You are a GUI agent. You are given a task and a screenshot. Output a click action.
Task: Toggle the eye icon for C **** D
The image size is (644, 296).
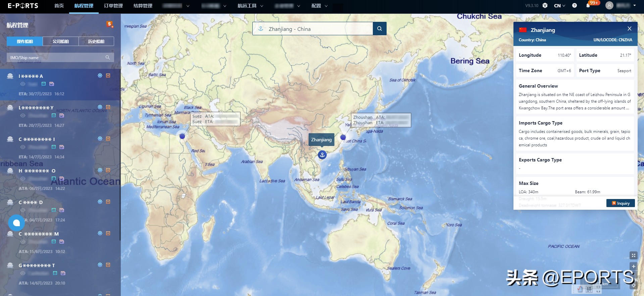click(23, 210)
